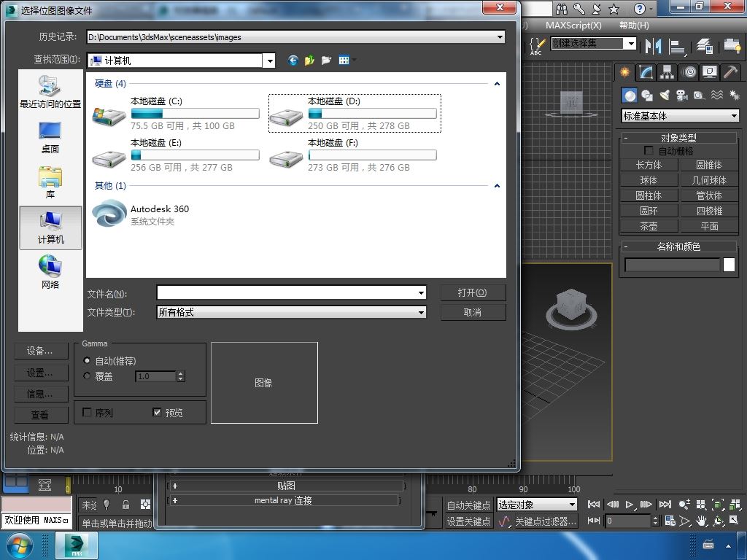The image size is (747, 560).
Task: Select Computer (计算机) in the places sidebar
Action: [x=50, y=228]
